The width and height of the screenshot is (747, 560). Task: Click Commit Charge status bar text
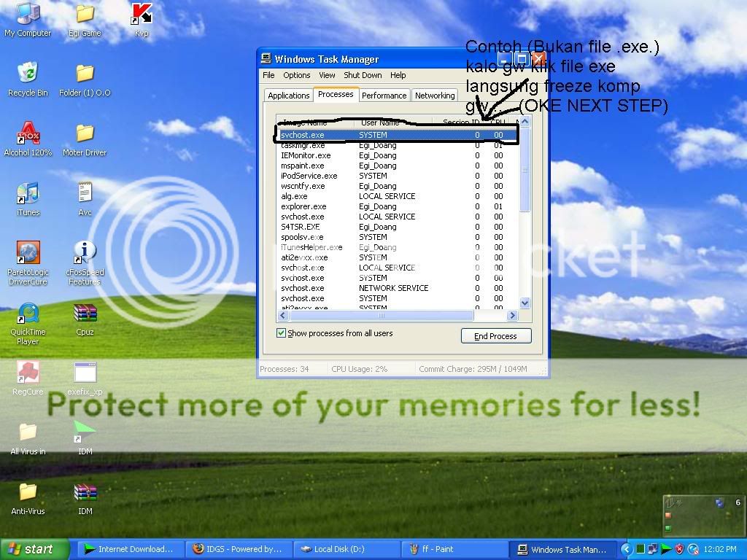pos(473,369)
